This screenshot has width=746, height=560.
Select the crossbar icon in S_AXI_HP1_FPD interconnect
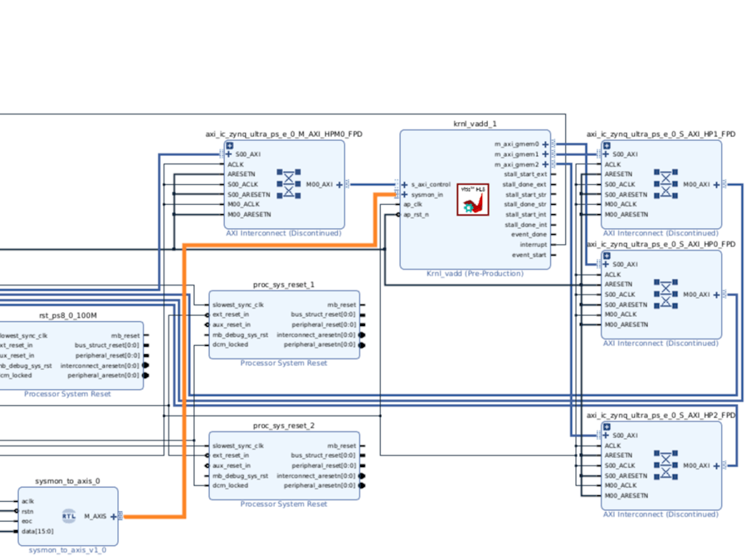(x=666, y=183)
